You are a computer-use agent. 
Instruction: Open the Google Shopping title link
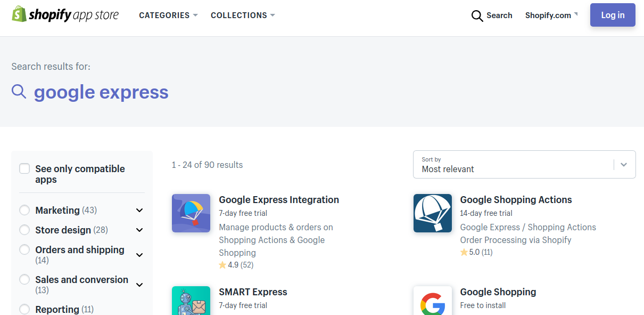[x=498, y=292]
